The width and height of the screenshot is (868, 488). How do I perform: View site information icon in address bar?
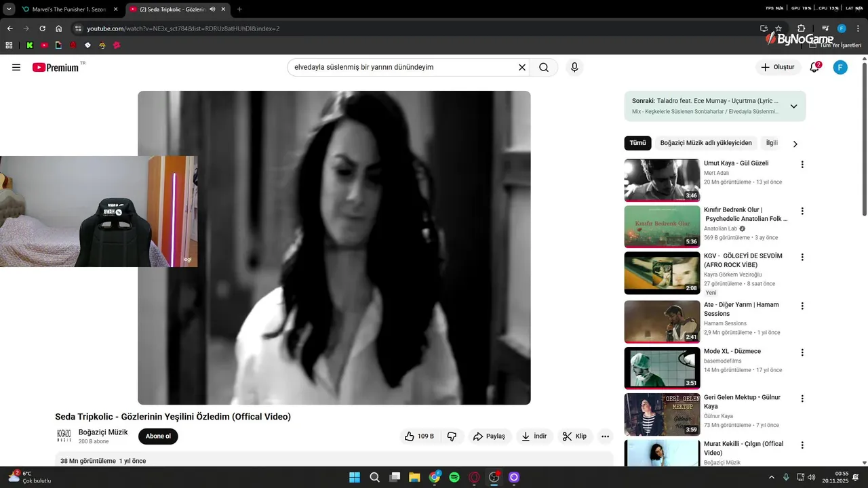78,28
